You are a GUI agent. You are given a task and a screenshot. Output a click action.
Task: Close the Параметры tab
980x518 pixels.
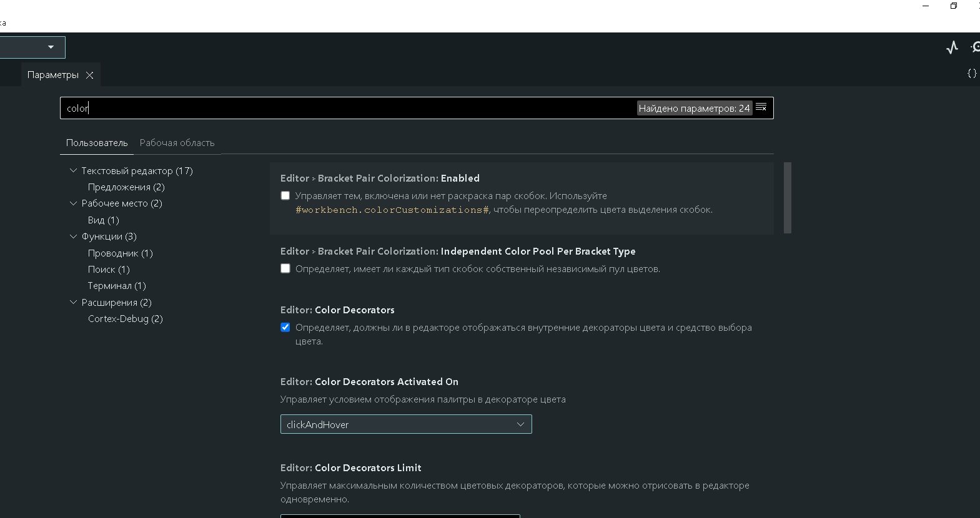pyautogui.click(x=90, y=75)
